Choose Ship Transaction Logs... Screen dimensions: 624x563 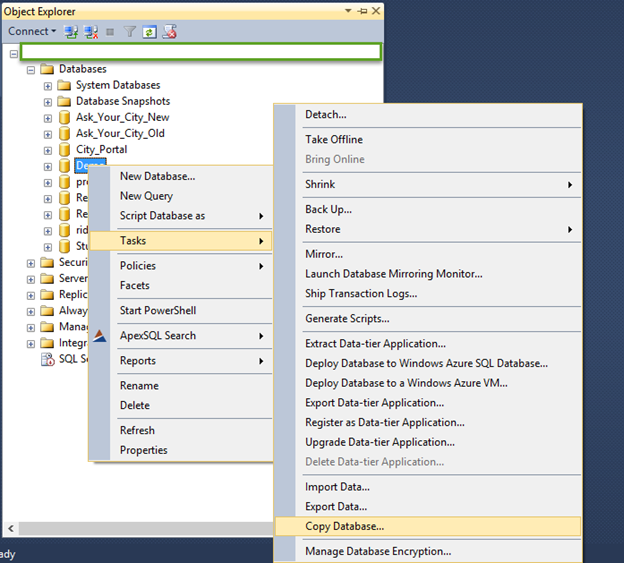click(428, 294)
